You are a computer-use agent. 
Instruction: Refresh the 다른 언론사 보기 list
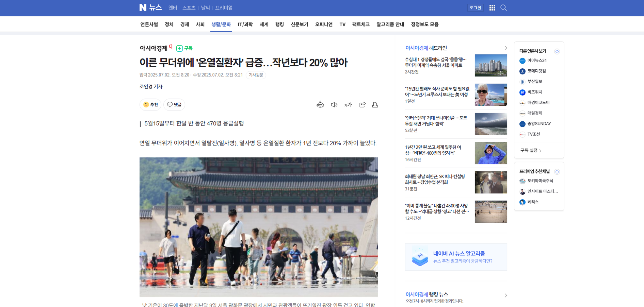[557, 51]
